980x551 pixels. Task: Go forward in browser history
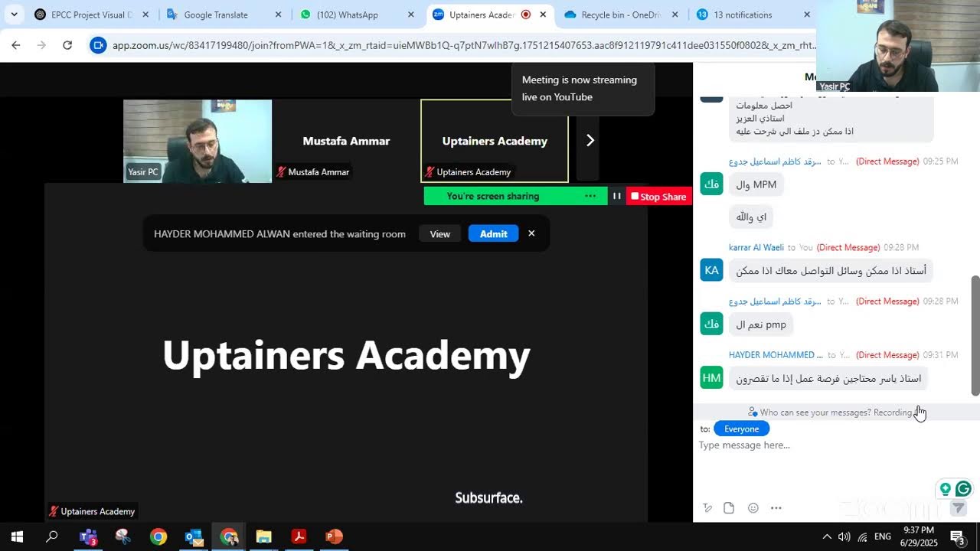(41, 45)
